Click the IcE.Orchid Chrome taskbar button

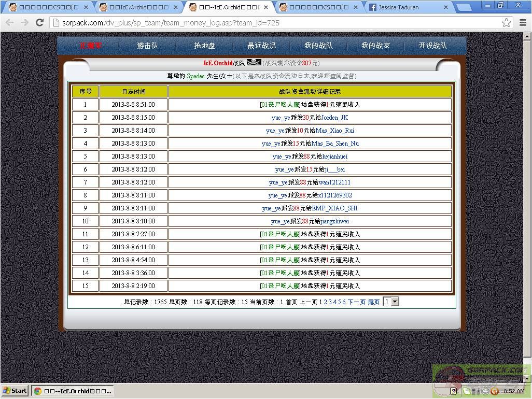[x=73, y=391]
